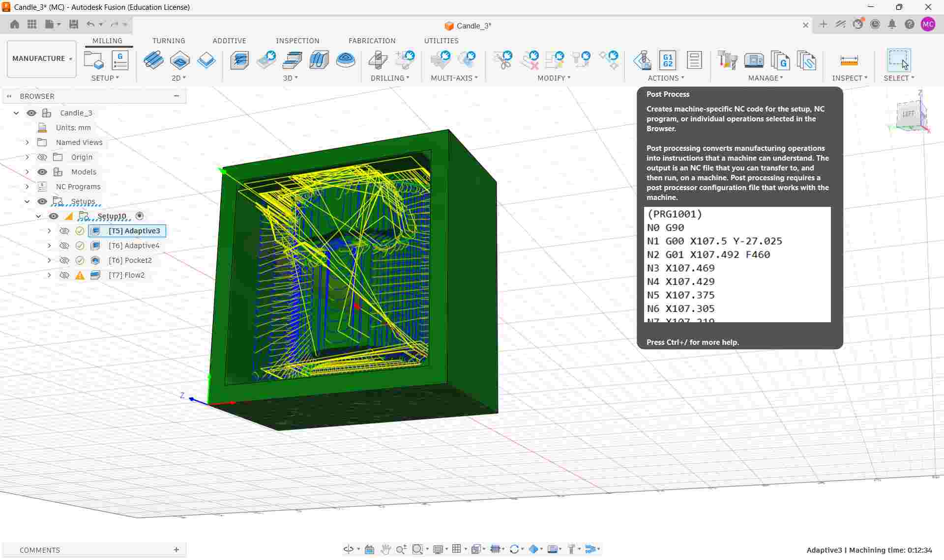Image resolution: width=944 pixels, height=560 pixels.
Task: Create a New Setup
Action: point(94,60)
